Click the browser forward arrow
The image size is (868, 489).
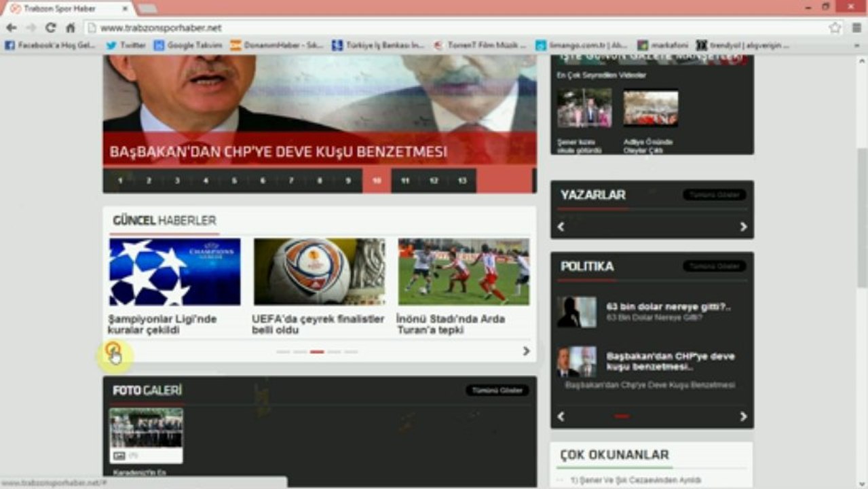(31, 28)
